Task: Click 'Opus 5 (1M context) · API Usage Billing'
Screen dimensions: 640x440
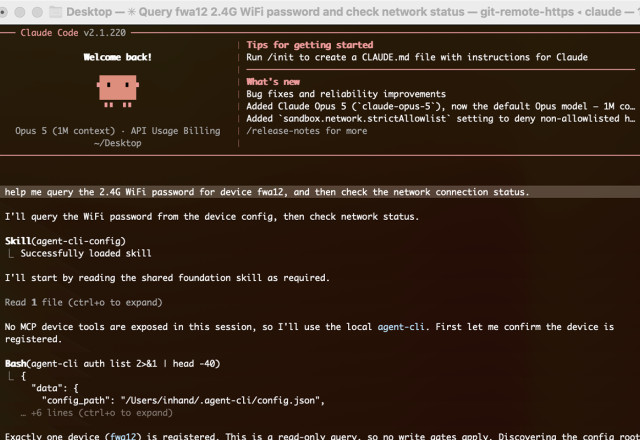Action: (x=118, y=131)
